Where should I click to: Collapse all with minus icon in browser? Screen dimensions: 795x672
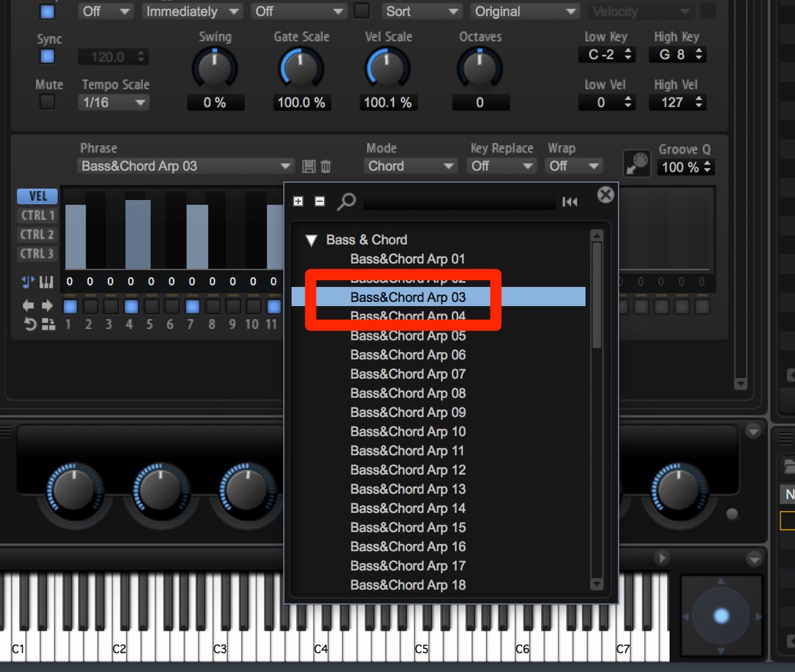pos(319,201)
